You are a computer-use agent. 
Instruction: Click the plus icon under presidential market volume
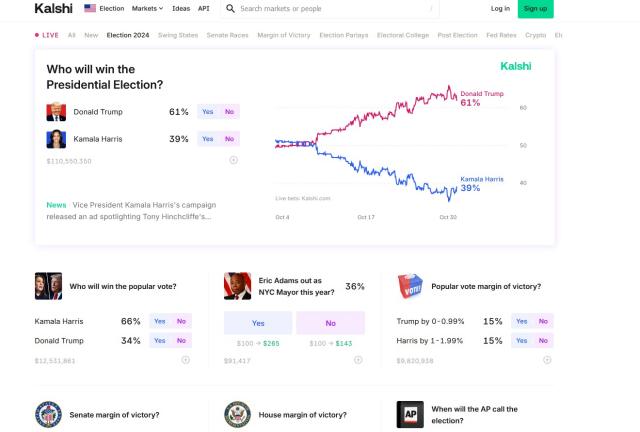233,160
